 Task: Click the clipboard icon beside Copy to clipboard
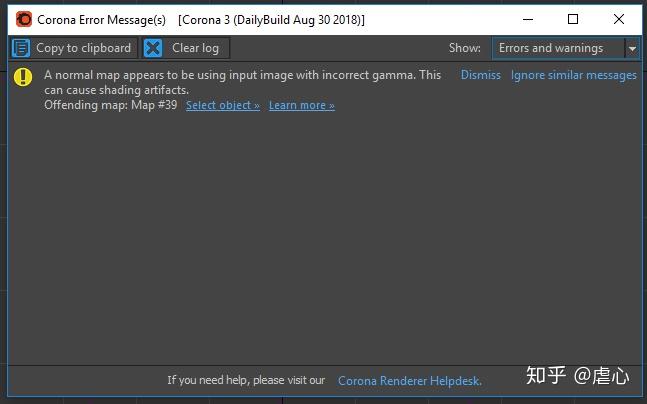tap(21, 48)
